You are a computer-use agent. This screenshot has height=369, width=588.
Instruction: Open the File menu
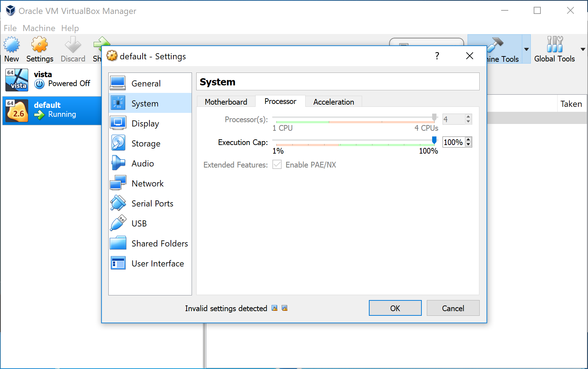coord(10,28)
